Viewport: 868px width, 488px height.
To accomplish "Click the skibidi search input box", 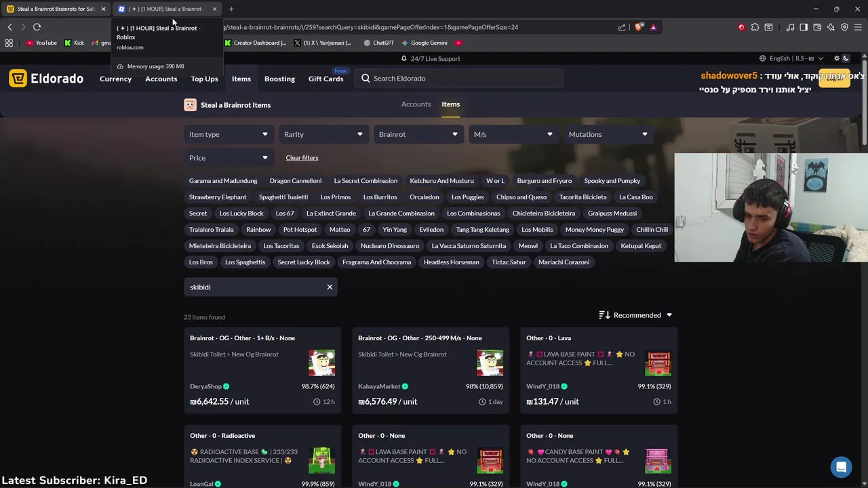I will (260, 287).
